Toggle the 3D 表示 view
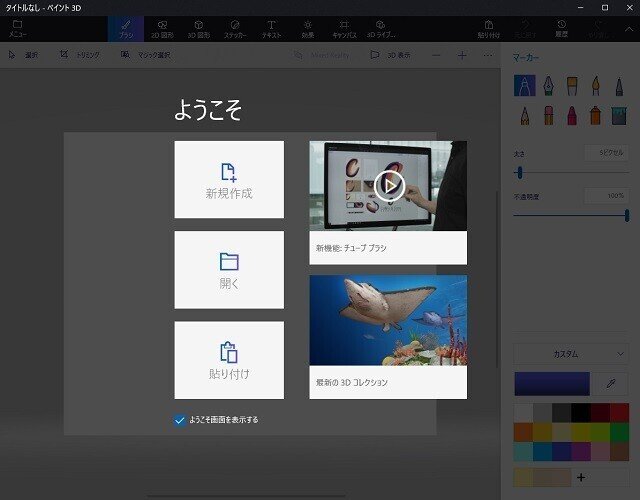The image size is (640, 500). coord(390,55)
